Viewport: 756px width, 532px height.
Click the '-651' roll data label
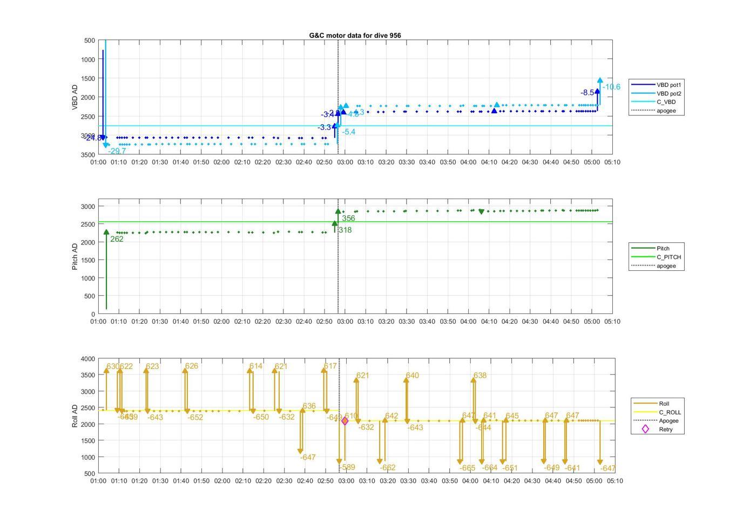(x=510, y=468)
